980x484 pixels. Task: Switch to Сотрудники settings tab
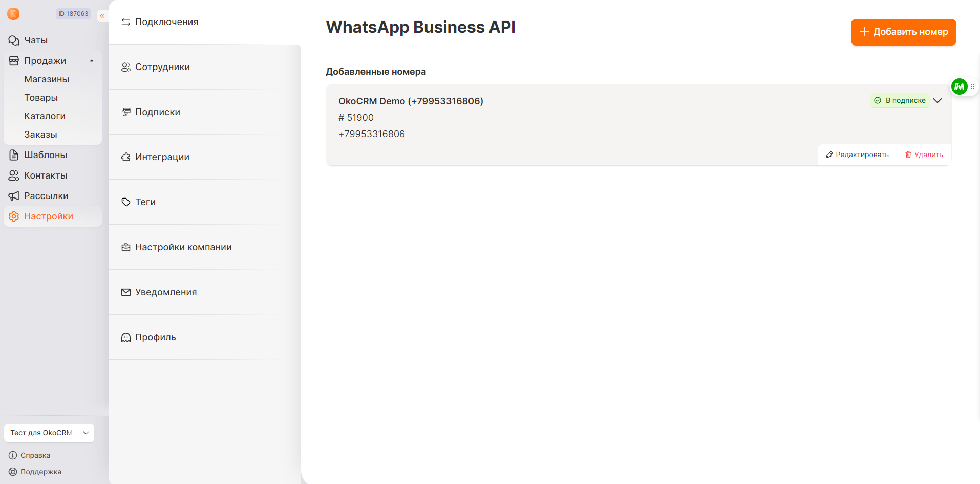coord(205,67)
